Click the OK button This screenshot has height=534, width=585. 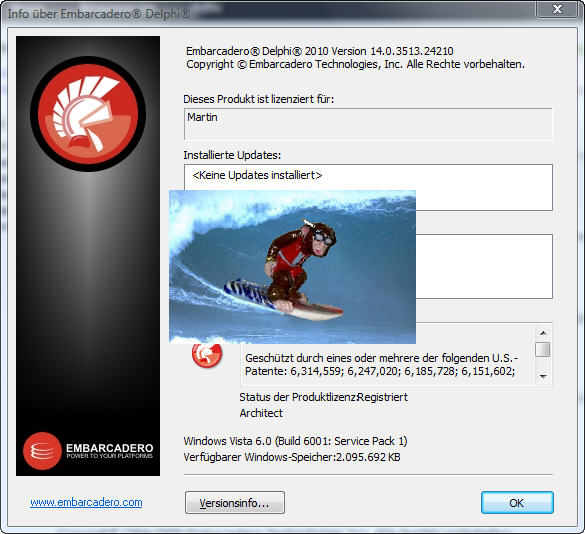(x=517, y=502)
